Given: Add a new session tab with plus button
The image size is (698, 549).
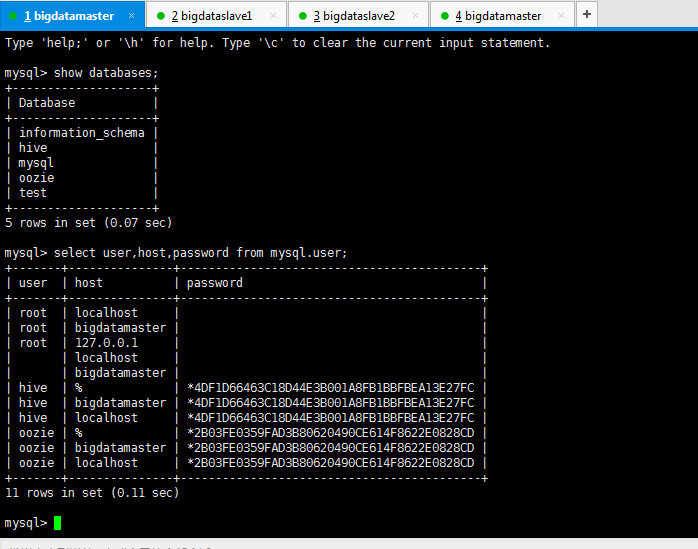Looking at the screenshot, I should 587,15.
